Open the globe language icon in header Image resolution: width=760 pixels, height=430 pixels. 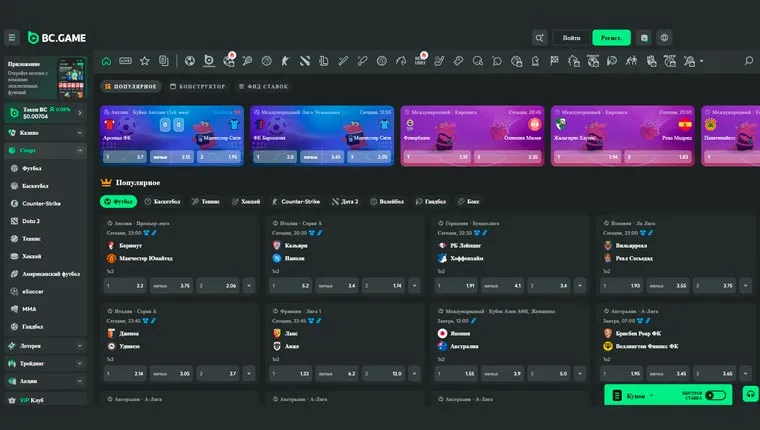click(664, 38)
